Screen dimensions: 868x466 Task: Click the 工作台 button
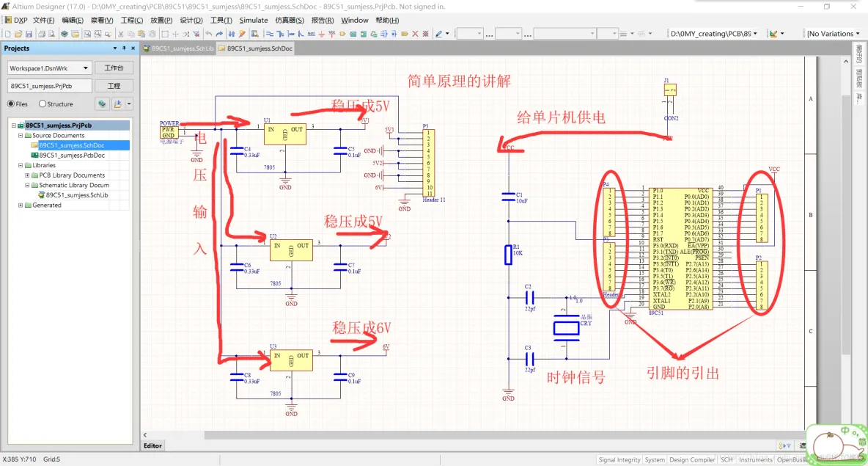click(x=114, y=68)
